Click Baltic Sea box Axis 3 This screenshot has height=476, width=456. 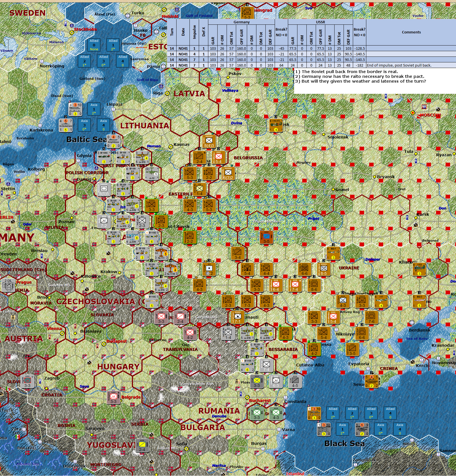coord(84,125)
